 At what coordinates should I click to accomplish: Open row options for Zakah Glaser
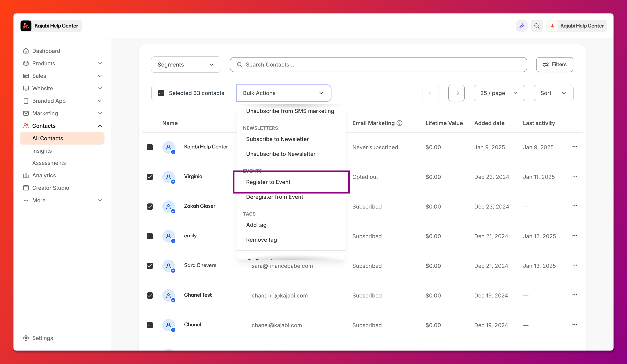point(575,206)
